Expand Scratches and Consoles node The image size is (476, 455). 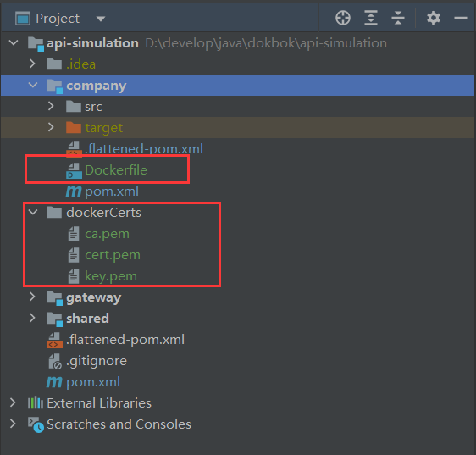(x=13, y=424)
